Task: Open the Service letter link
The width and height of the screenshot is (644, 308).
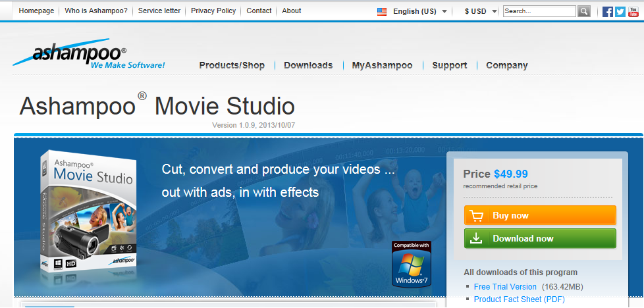Action: tap(159, 11)
